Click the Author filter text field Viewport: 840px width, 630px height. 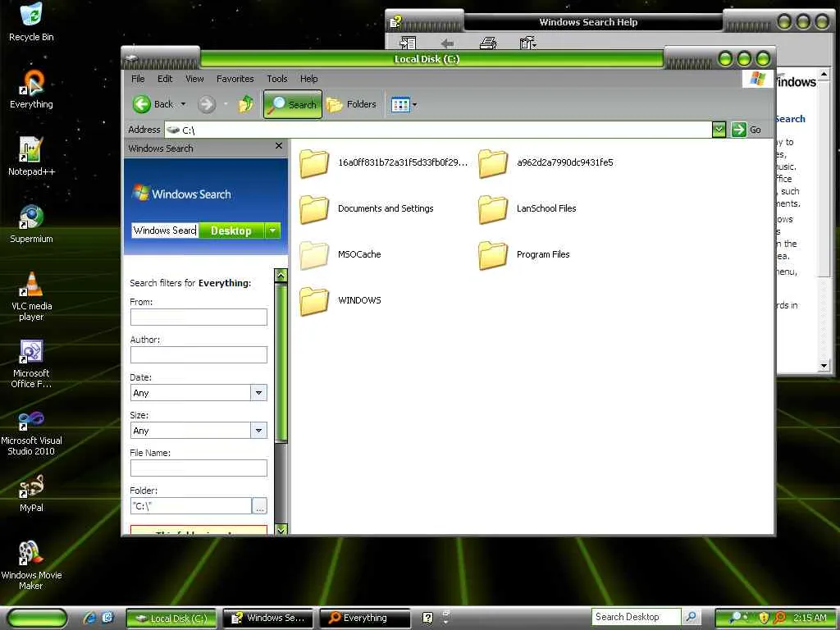(199, 354)
